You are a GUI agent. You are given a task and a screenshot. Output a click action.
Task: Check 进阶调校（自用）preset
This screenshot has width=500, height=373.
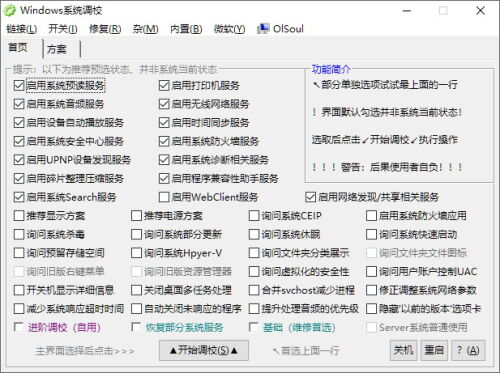click(x=19, y=327)
